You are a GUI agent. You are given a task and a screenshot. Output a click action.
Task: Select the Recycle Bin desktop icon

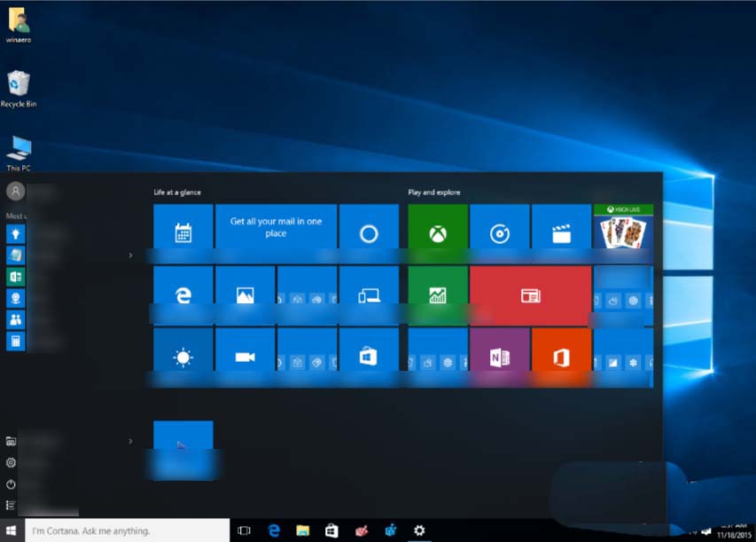click(19, 90)
